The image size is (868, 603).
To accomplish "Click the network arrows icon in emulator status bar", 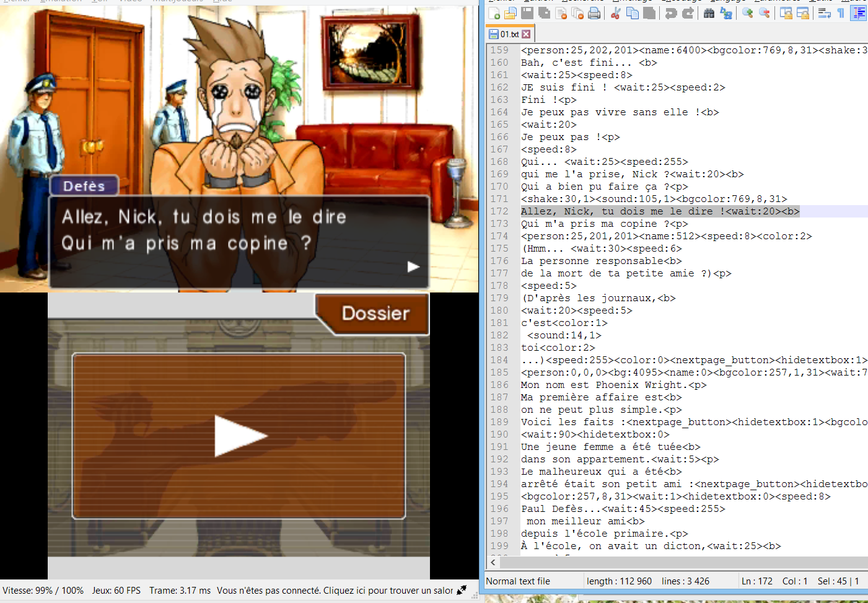I will (462, 590).
